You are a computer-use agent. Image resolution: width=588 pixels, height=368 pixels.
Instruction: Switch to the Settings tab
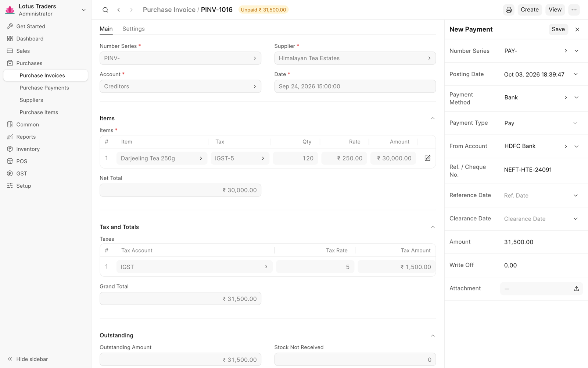click(133, 29)
